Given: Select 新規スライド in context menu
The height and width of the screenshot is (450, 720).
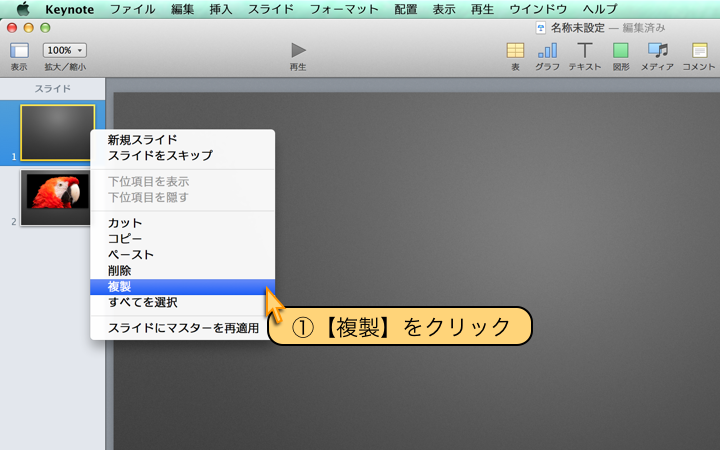Looking at the screenshot, I should 142,140.
